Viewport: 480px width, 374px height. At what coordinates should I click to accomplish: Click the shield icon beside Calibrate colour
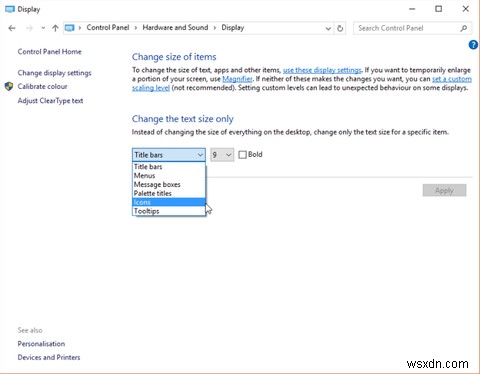(9, 87)
